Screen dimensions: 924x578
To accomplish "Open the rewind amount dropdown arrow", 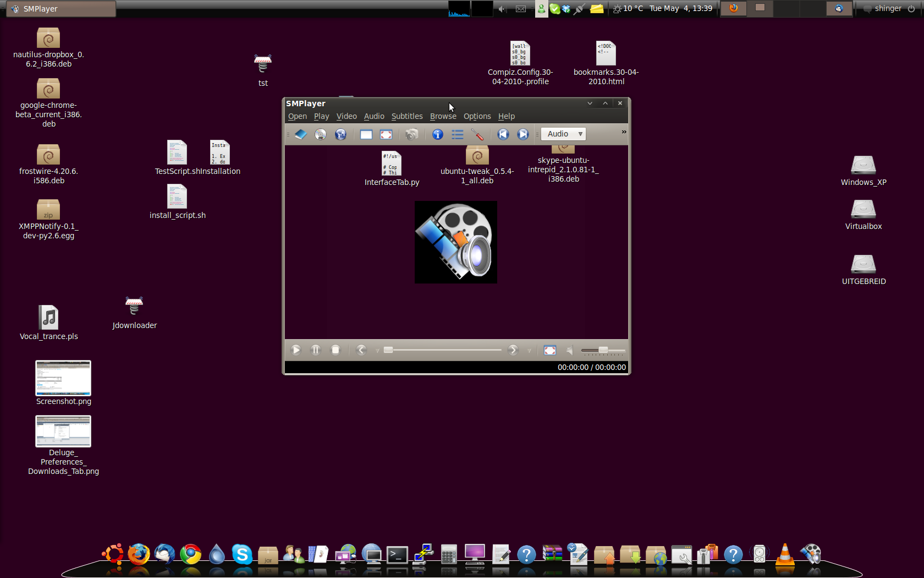I will (x=377, y=351).
